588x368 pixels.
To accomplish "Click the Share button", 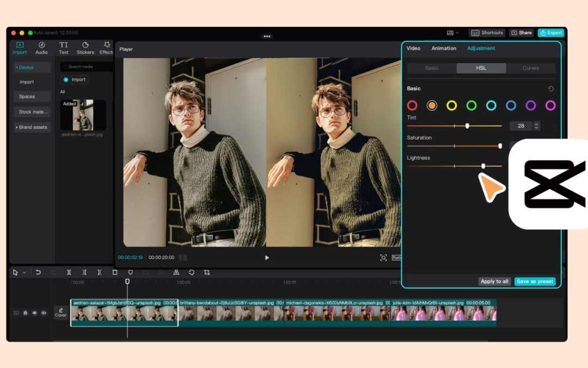I will point(521,33).
